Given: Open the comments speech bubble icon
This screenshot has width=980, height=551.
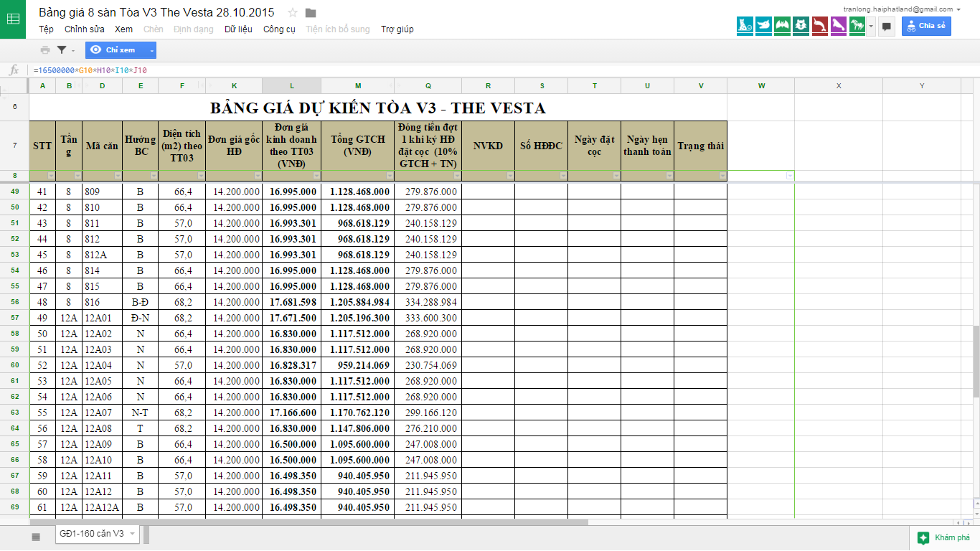Looking at the screenshot, I should (887, 27).
